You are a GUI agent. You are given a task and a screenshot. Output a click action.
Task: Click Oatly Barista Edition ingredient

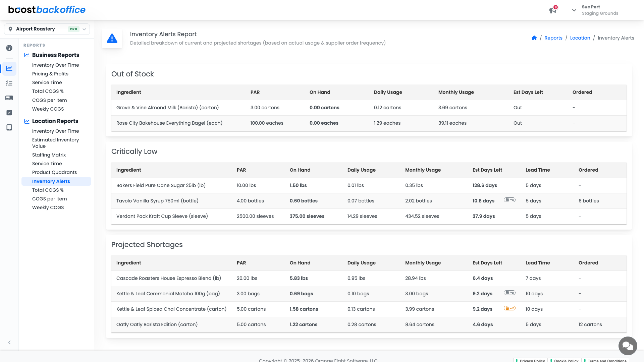coord(157,324)
